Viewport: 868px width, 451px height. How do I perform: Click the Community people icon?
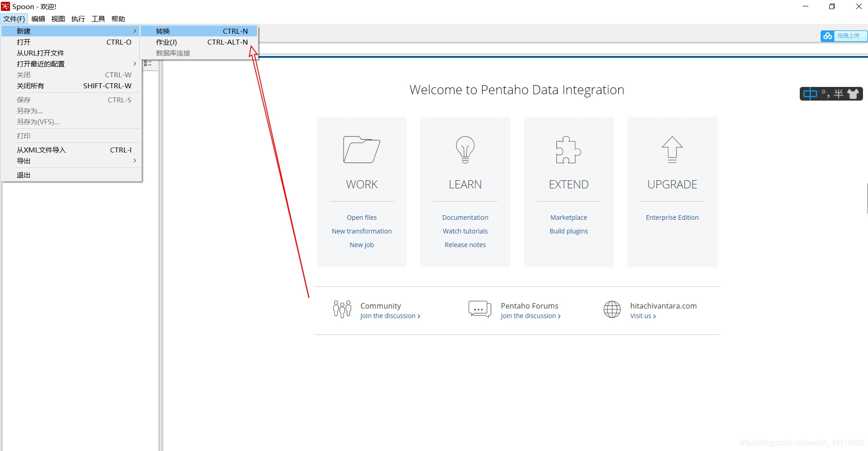[342, 309]
